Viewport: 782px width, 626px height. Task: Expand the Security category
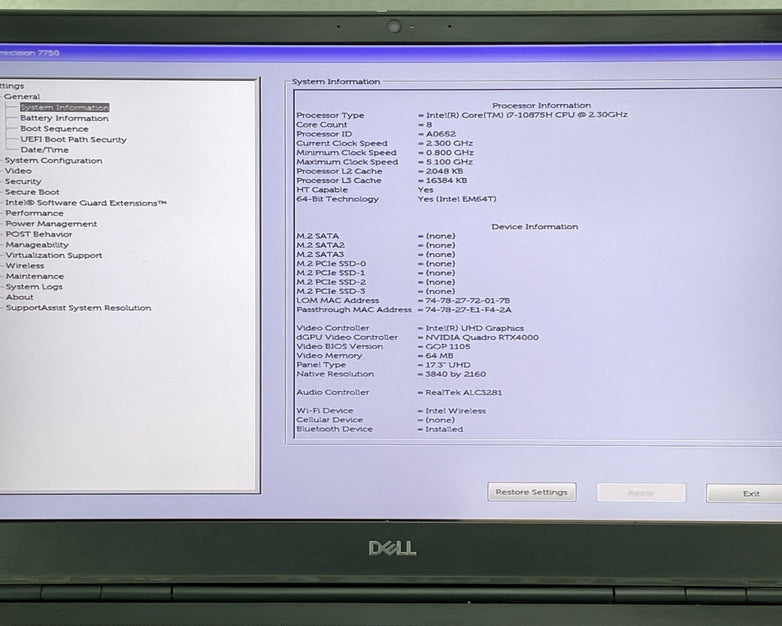[23, 182]
